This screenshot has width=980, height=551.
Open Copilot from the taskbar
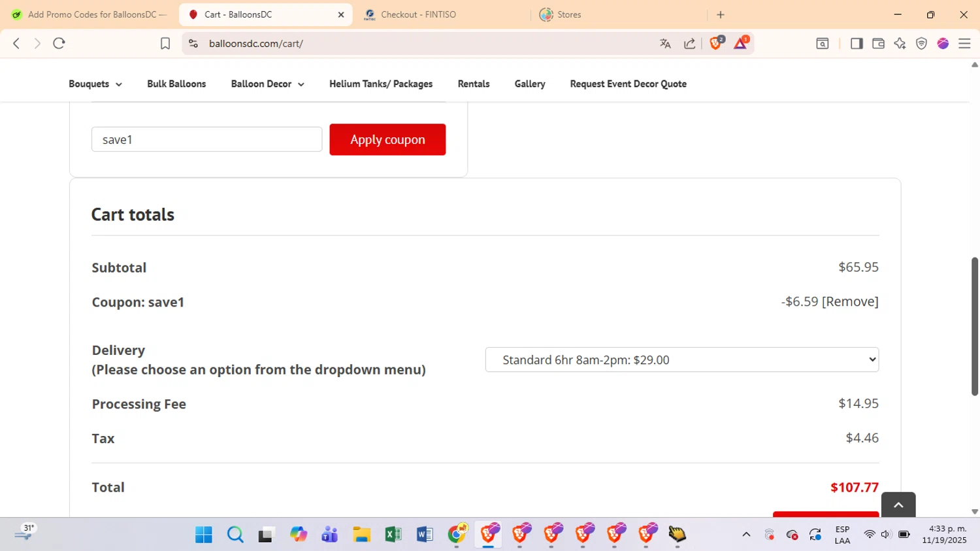coord(299,535)
